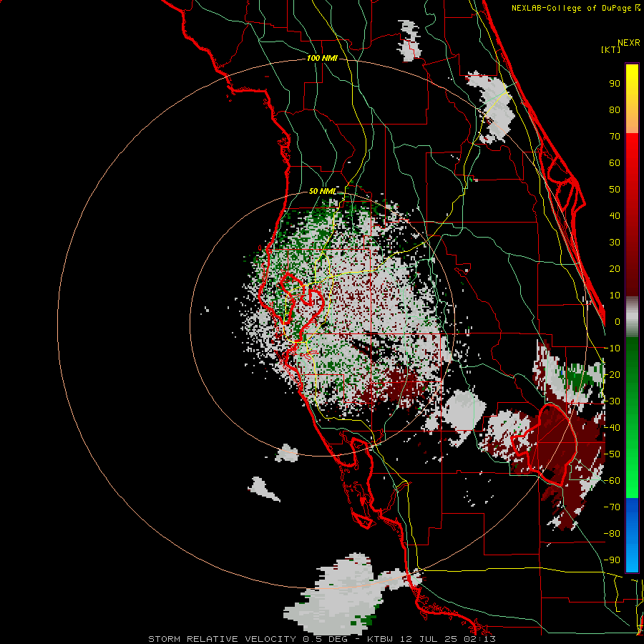Click the positive 20 knots scale label

[615, 268]
